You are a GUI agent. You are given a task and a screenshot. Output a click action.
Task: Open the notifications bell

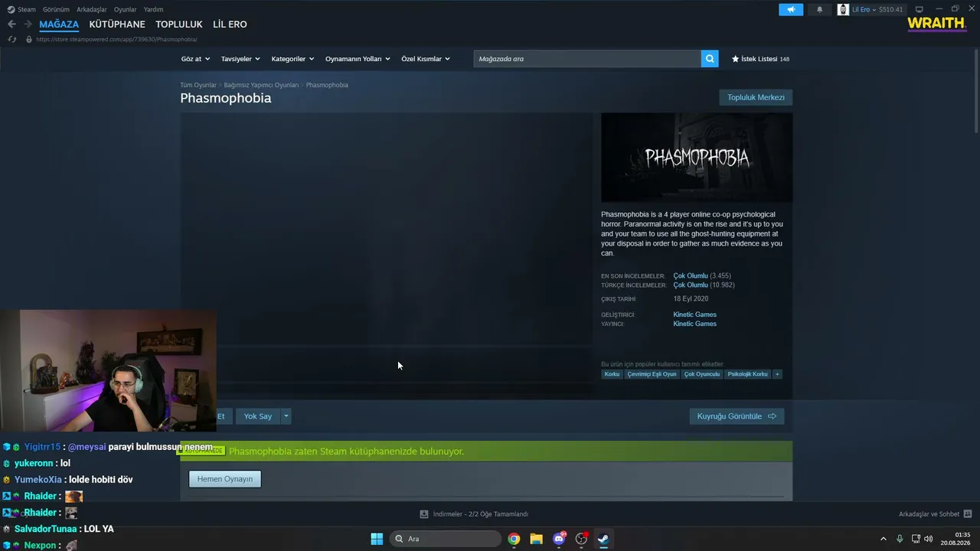pyautogui.click(x=819, y=9)
